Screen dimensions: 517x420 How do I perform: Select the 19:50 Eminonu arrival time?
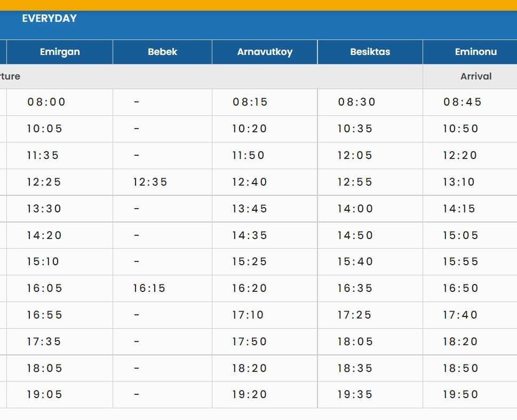460,394
